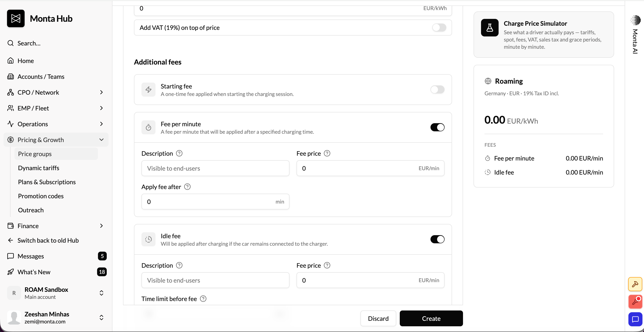
Task: Open ROAM Sandbox account switcher
Action: 56,293
